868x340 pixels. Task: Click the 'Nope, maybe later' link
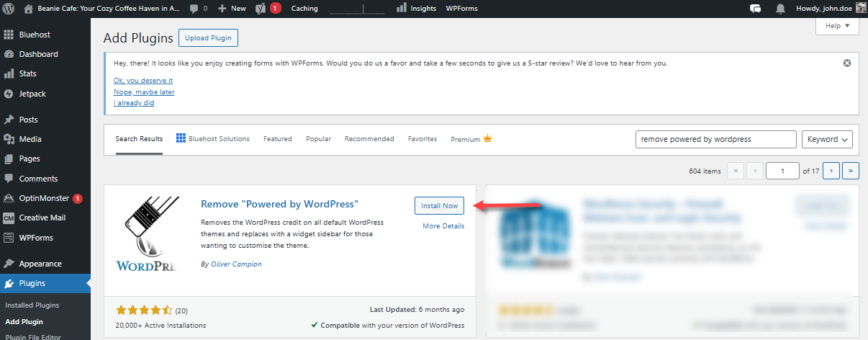[x=144, y=92]
